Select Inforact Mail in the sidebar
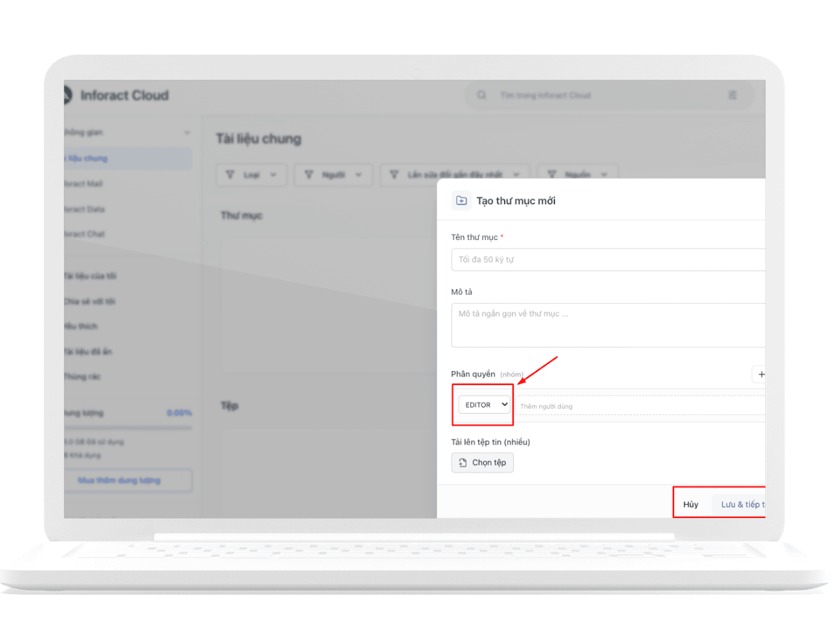840x630 pixels. (84, 183)
